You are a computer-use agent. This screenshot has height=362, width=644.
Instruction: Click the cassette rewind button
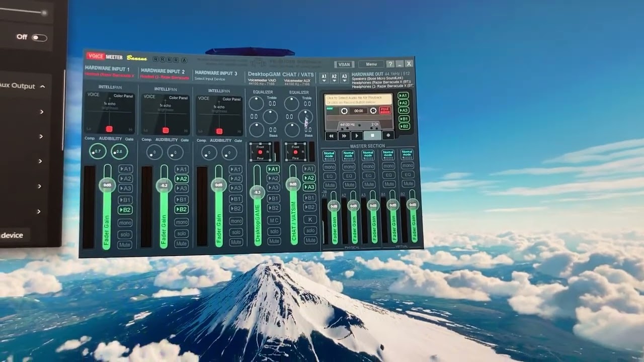(x=331, y=136)
